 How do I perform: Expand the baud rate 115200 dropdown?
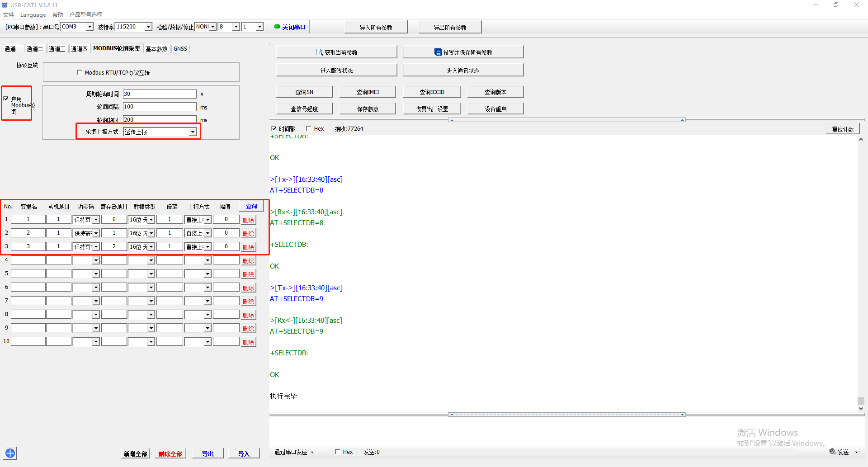tap(148, 27)
